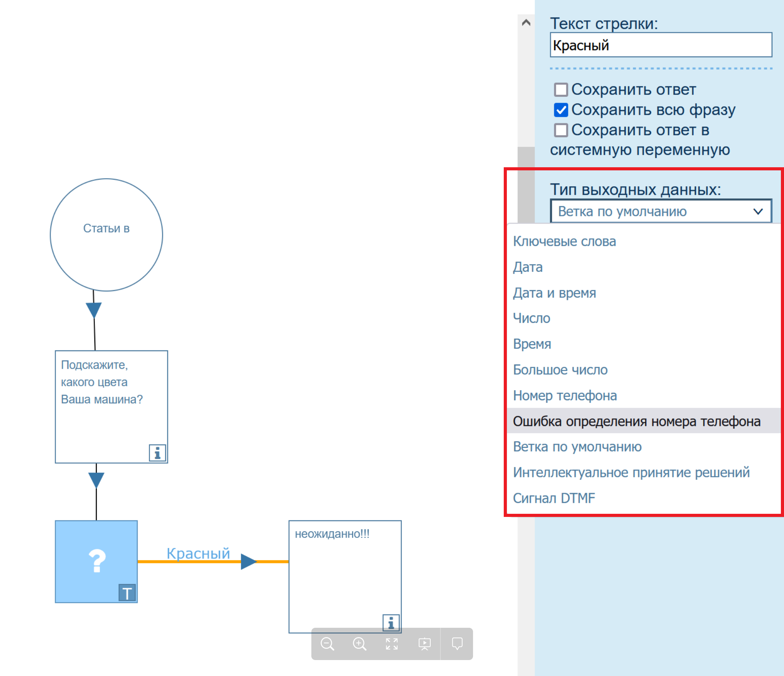The image size is (784, 676).
Task: Uncheck 'Сохранить всю фразу' checkbox
Action: tap(560, 110)
